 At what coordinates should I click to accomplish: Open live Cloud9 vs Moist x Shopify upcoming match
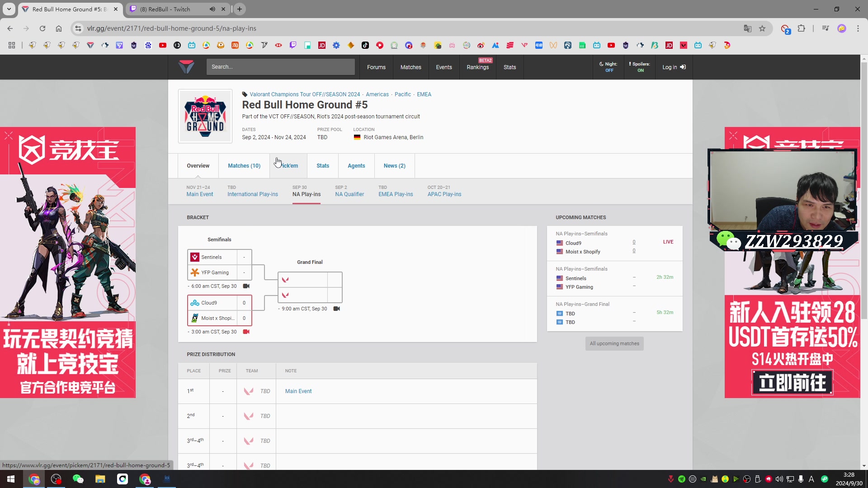pyautogui.click(x=614, y=243)
